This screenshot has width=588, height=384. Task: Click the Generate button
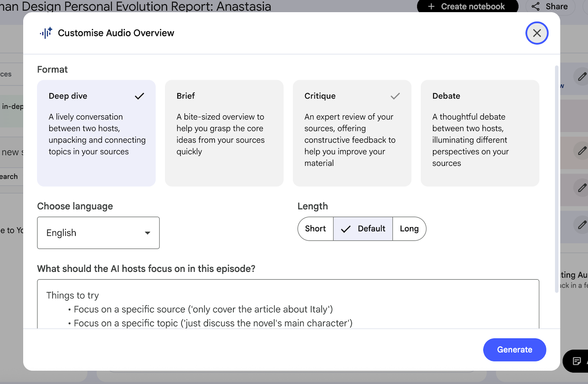pyautogui.click(x=514, y=350)
